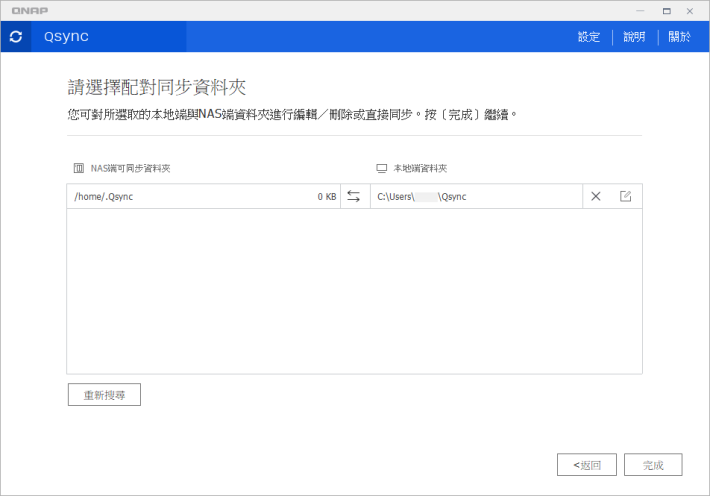Image resolution: width=710 pixels, height=496 pixels.
Task: Close the Qsync window
Action: [690, 11]
